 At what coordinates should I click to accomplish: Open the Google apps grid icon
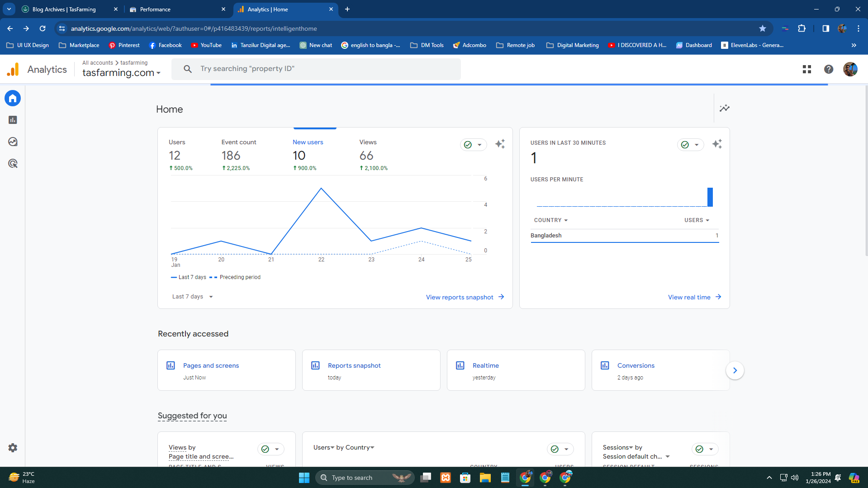coord(806,69)
